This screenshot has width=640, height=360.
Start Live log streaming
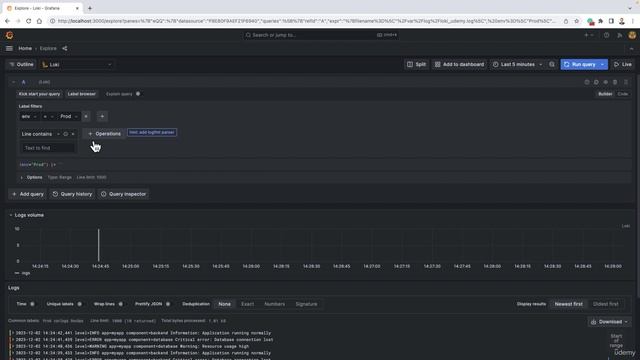click(623, 64)
